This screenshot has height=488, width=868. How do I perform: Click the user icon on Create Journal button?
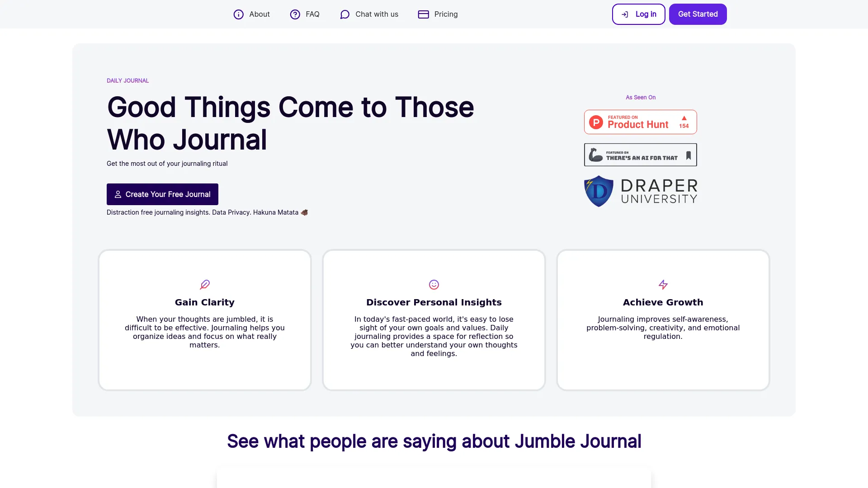118,194
